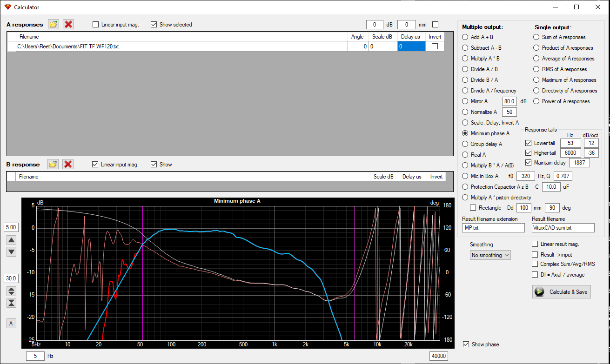Screen dimensions: 610x364
Task: Click graph maximum frequency field 40000
Action: pyautogui.click(x=439, y=356)
